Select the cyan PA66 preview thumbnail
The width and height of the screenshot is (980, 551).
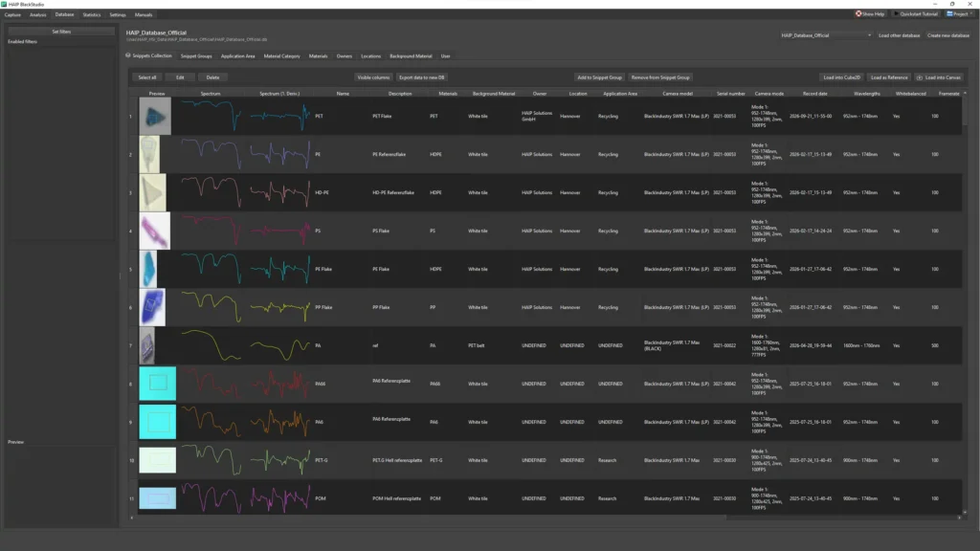pyautogui.click(x=158, y=384)
